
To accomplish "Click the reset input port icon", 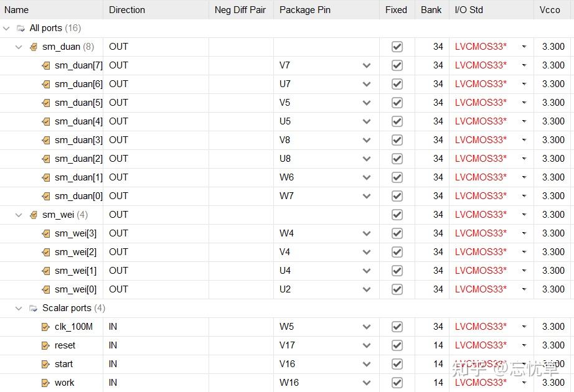I will click(x=46, y=345).
